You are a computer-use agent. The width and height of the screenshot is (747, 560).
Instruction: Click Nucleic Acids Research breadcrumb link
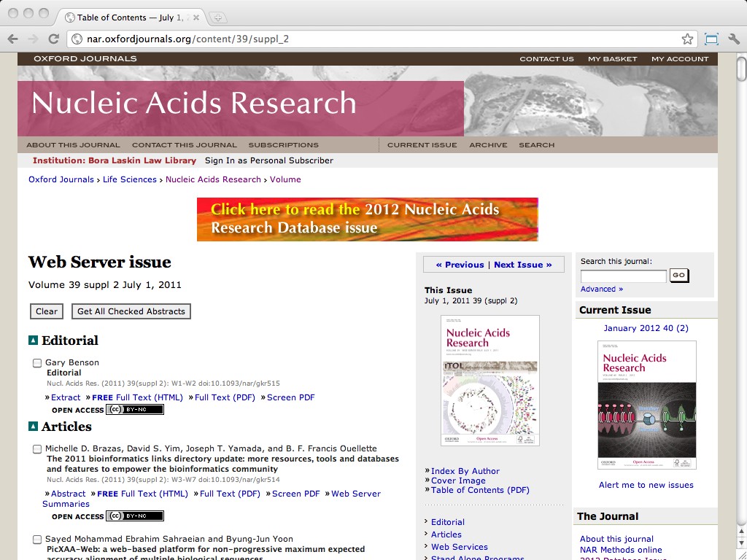coord(213,179)
